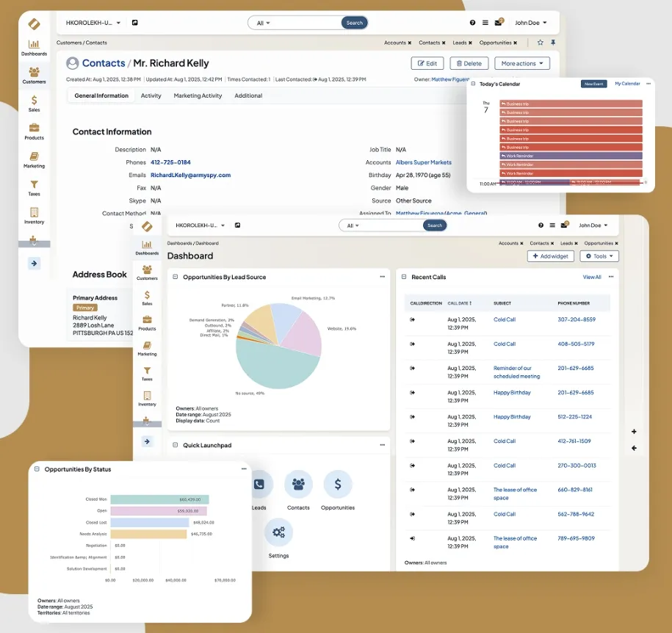Open Dashboards in the Dashboard window sidebar
This screenshot has width=672, height=633.
coord(147,247)
